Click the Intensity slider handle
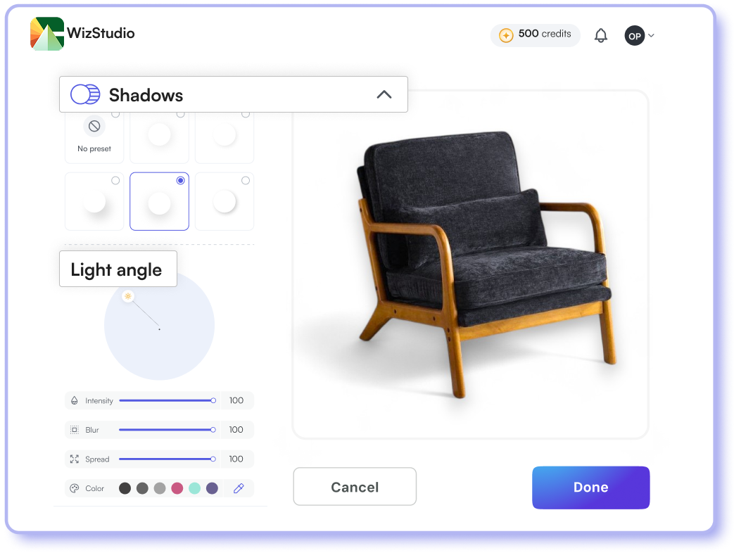 [213, 400]
